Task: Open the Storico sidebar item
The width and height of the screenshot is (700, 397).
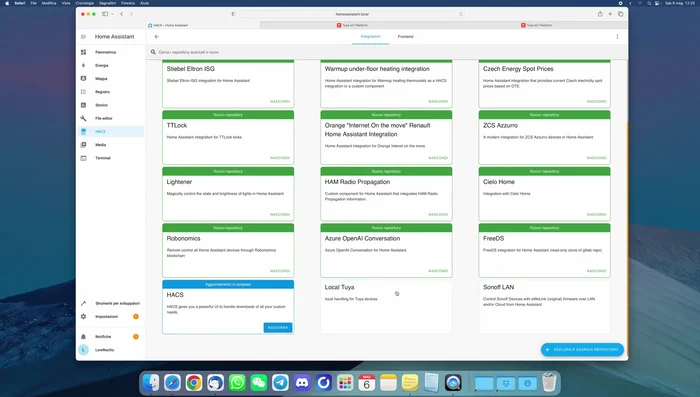Action: click(x=110, y=105)
